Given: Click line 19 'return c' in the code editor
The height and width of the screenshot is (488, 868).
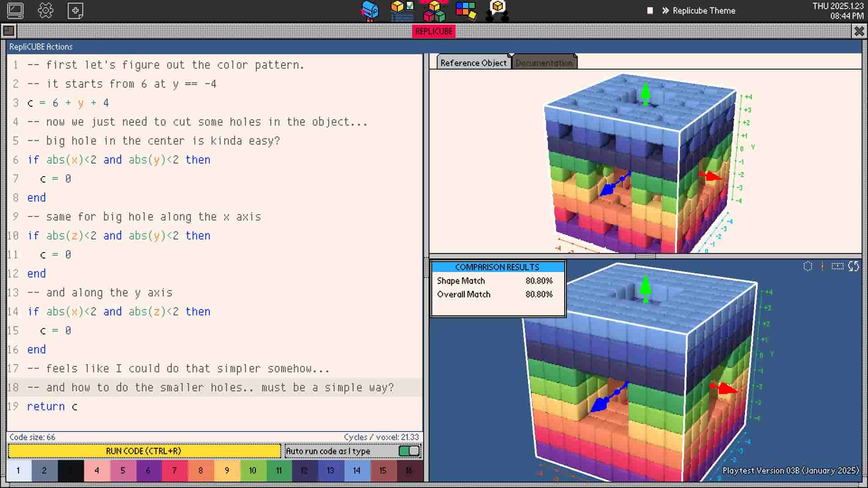Looking at the screenshot, I should [52, 406].
